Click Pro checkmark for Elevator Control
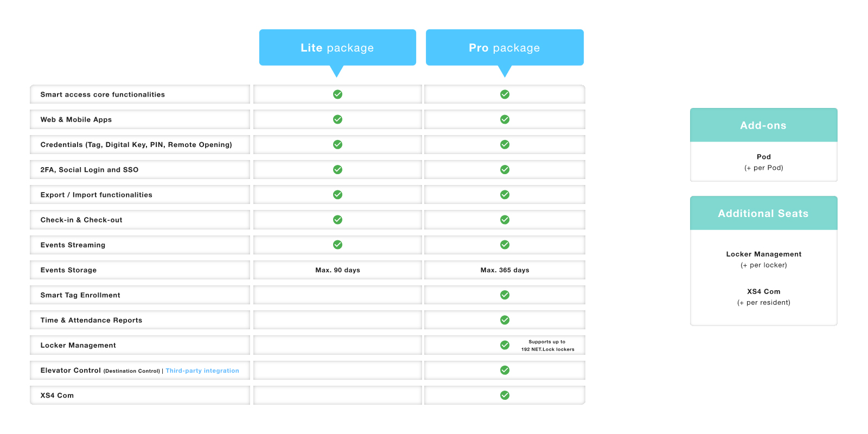This screenshot has height=434, width=868. coord(505,370)
